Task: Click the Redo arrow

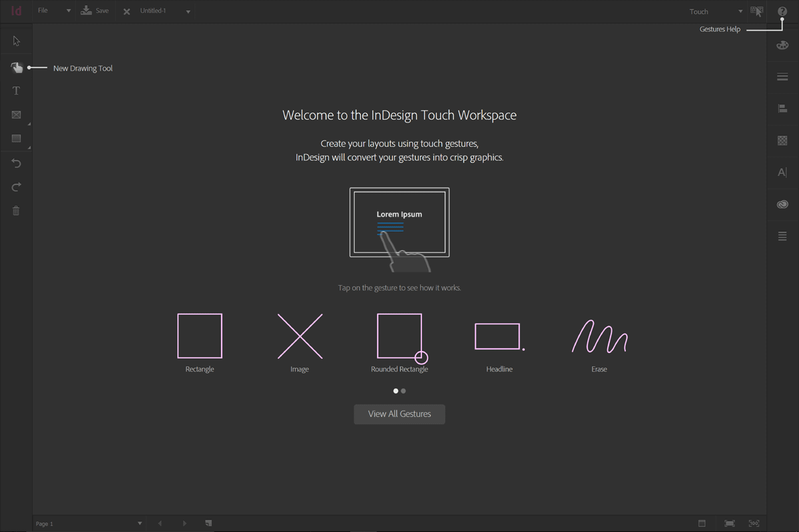Action: pos(16,187)
